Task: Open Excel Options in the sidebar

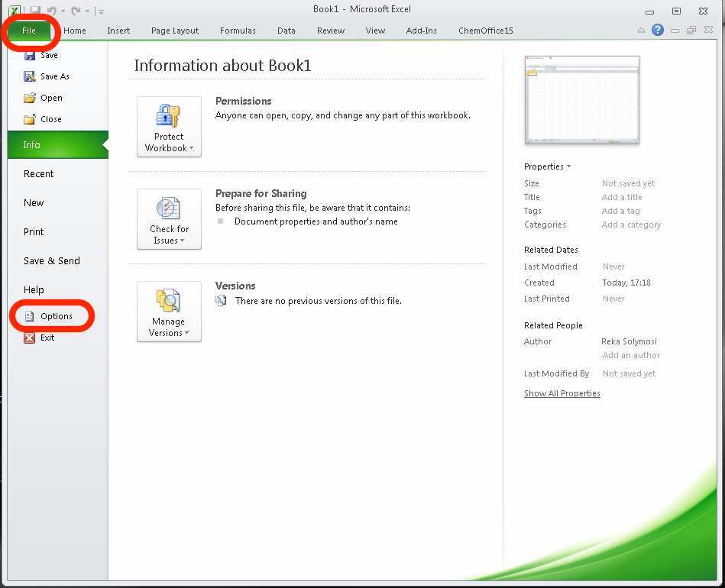Action: click(56, 316)
